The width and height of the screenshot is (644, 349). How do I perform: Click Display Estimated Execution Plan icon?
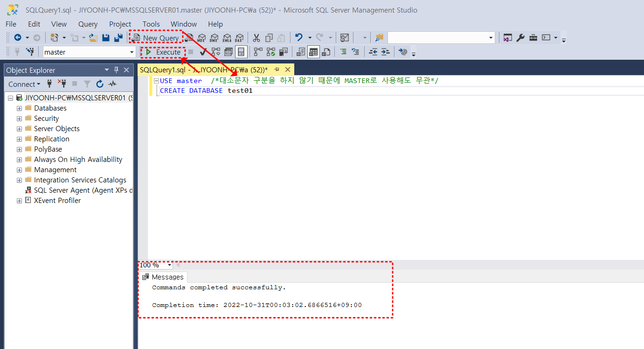tap(215, 52)
